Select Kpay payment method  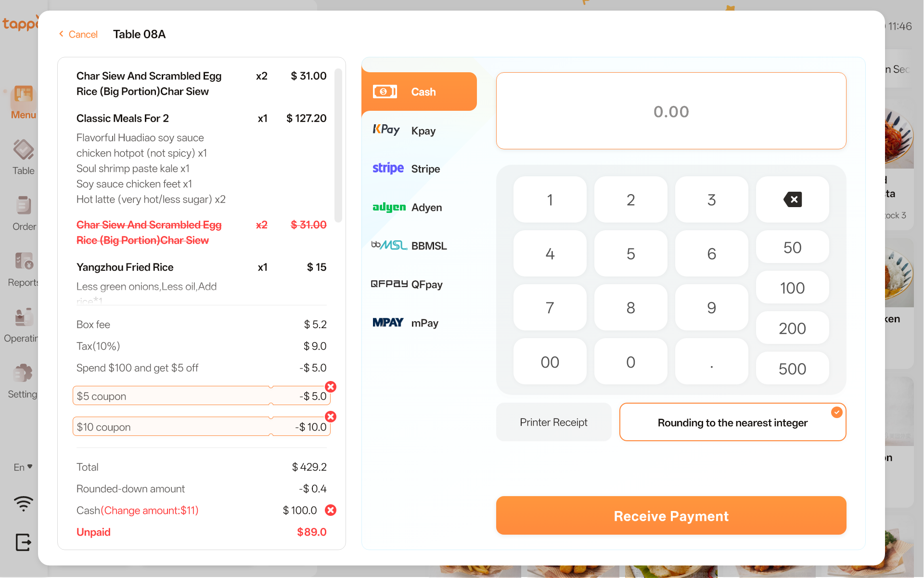tap(419, 131)
